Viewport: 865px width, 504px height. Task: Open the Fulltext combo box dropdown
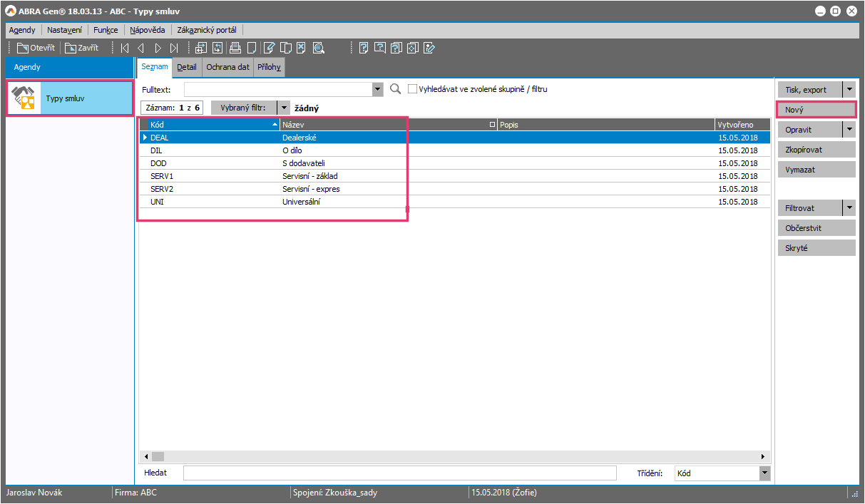(378, 89)
